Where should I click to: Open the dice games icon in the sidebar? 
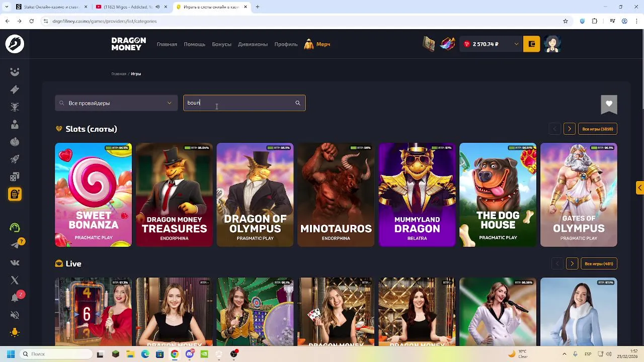coord(15,176)
